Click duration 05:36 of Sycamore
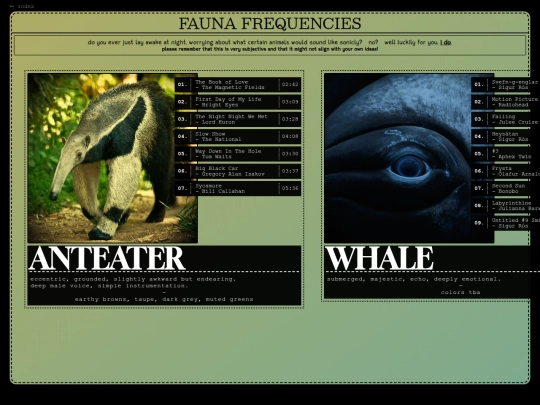540x405 pixels. tap(290, 188)
